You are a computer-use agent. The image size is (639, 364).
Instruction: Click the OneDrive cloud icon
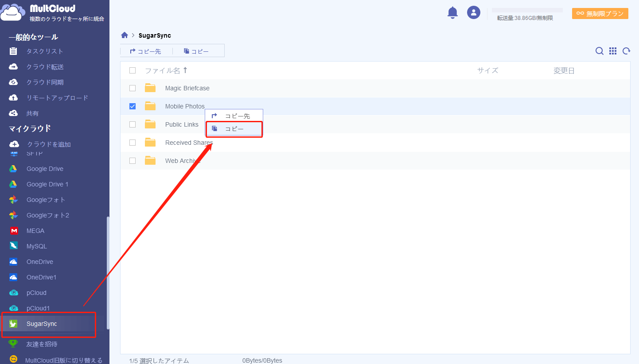pos(14,262)
